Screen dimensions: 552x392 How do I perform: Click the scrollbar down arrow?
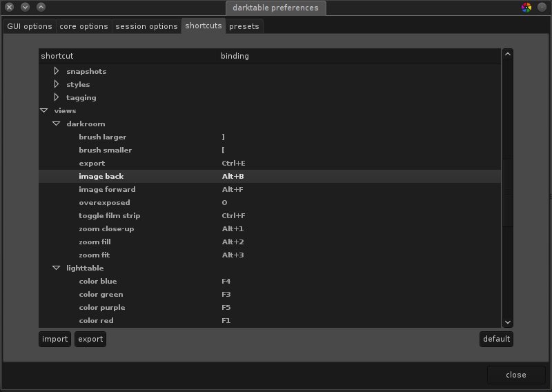point(508,321)
